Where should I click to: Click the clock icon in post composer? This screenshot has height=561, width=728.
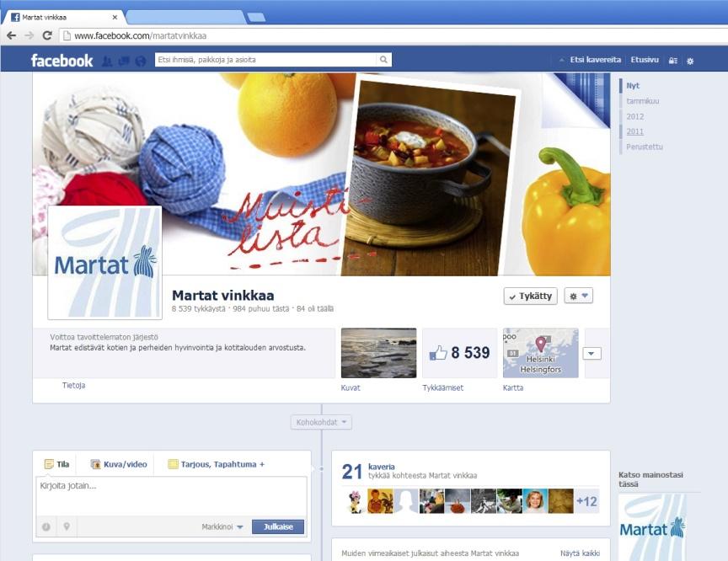pyautogui.click(x=46, y=526)
